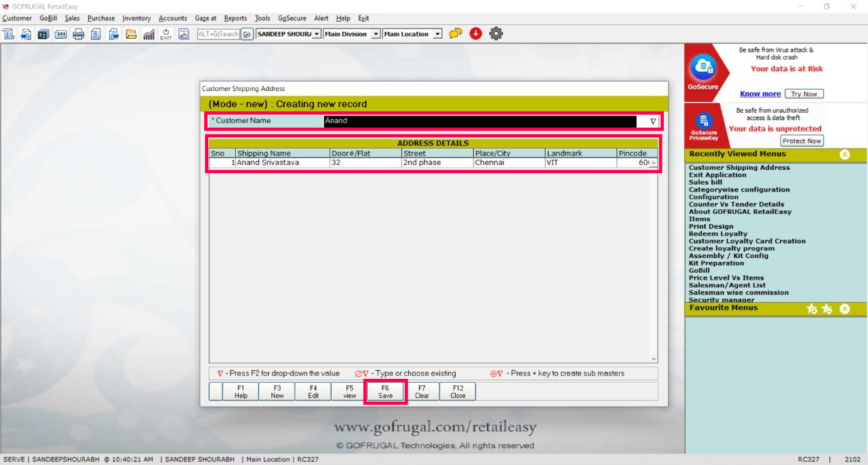
Task: Click the F12 Close button
Action: pyautogui.click(x=458, y=392)
